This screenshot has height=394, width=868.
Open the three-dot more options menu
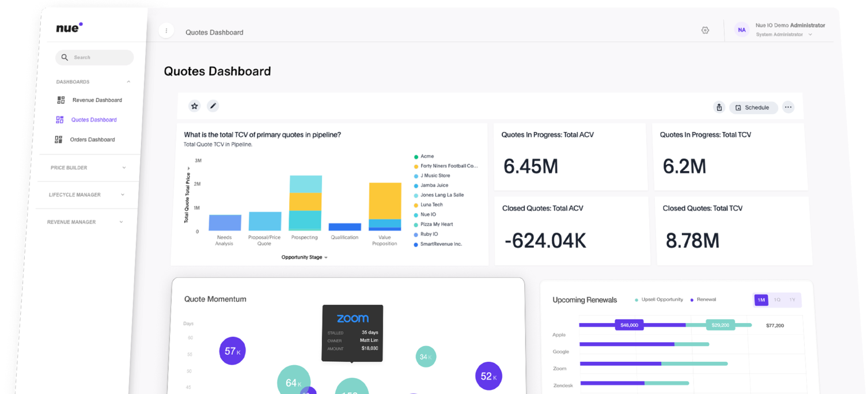(788, 108)
